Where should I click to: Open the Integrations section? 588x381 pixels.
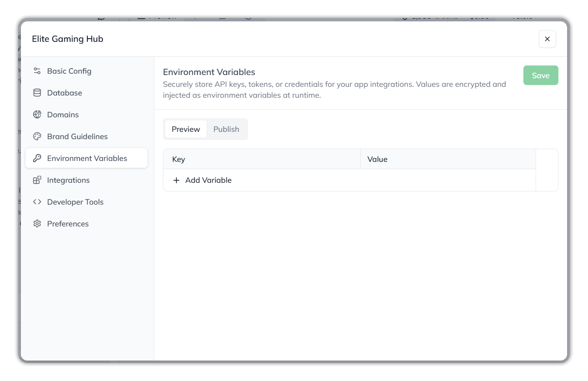[x=86, y=180]
